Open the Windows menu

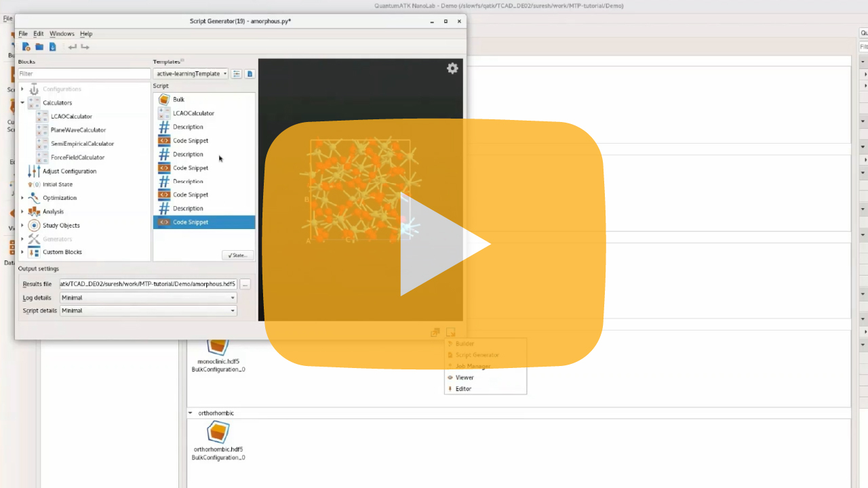tap(62, 33)
